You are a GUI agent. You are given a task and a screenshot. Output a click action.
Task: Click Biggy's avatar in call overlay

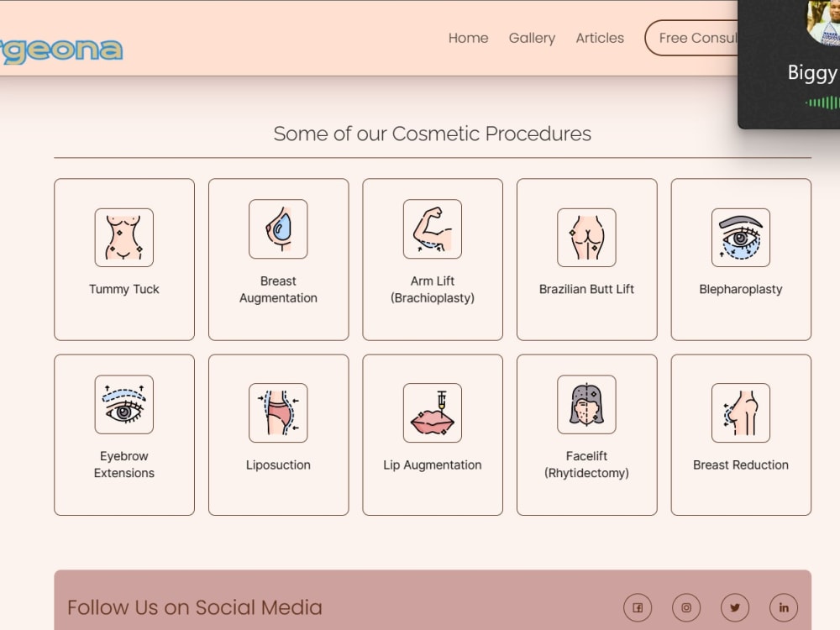click(823, 23)
